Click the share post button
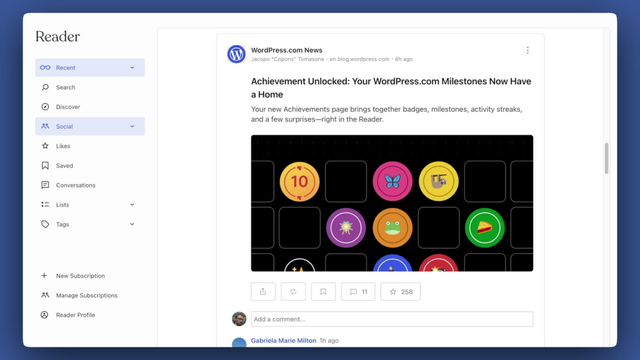 tap(263, 291)
